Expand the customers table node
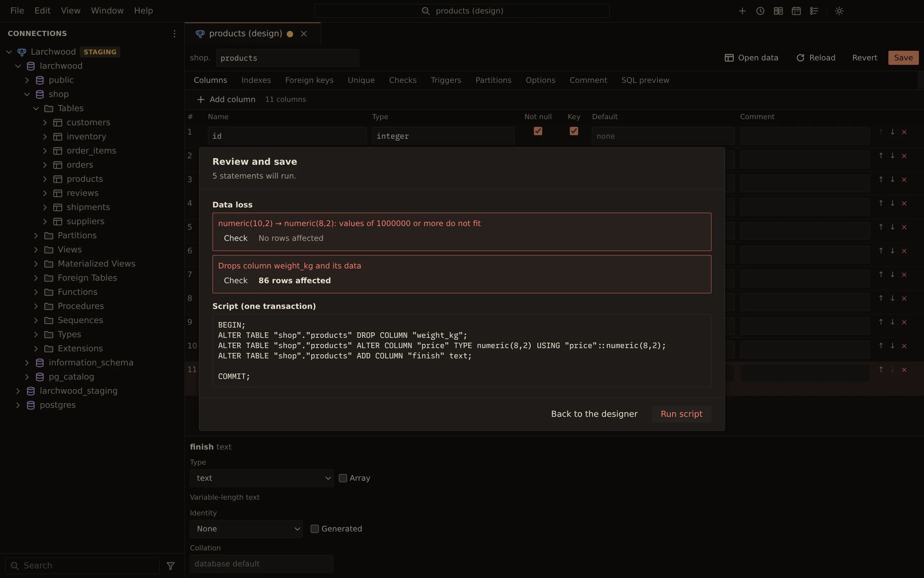The width and height of the screenshot is (924, 578). pos(45,122)
